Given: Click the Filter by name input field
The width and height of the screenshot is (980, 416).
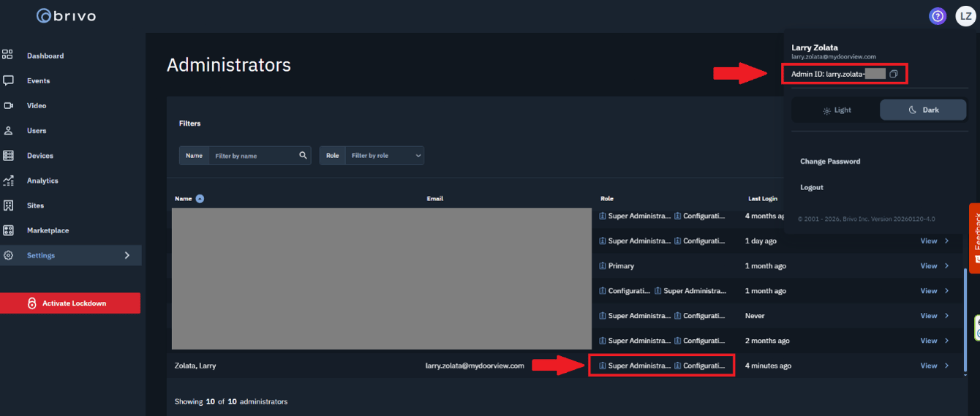Looking at the screenshot, I should pyautogui.click(x=253, y=156).
